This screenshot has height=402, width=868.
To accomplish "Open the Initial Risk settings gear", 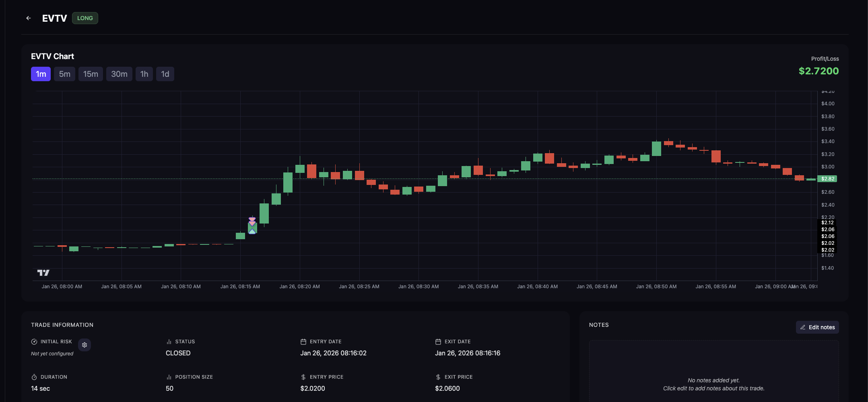I will pyautogui.click(x=85, y=345).
